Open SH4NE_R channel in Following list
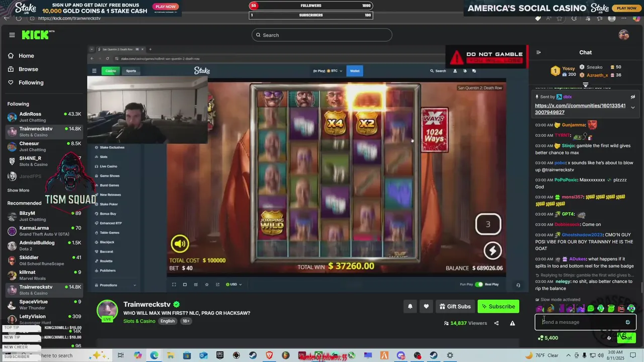The image size is (644, 362). [x=44, y=161]
